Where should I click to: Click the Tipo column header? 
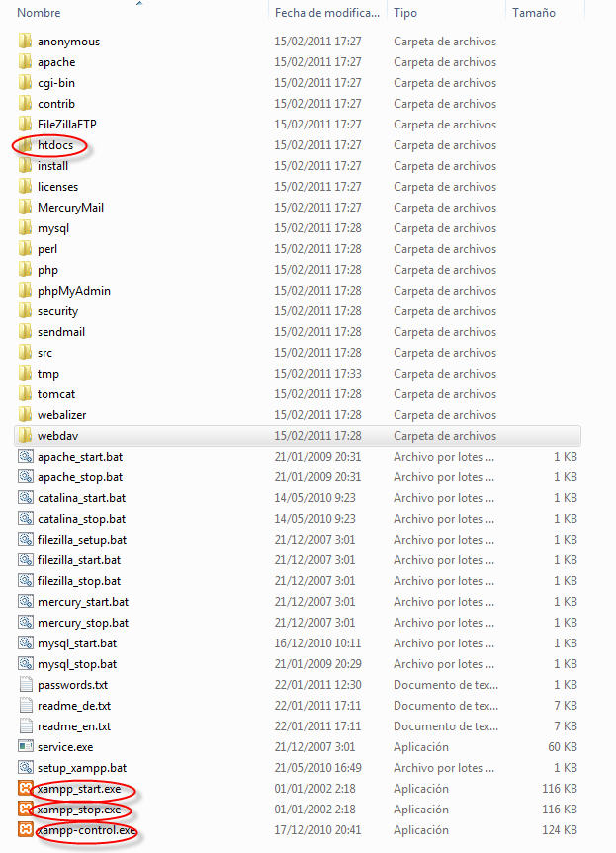[405, 13]
